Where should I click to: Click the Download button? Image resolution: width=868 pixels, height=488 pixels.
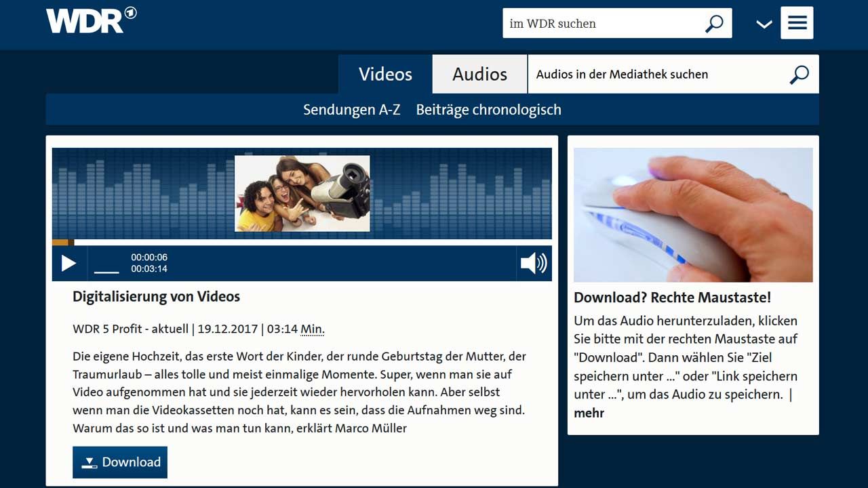coord(120,462)
